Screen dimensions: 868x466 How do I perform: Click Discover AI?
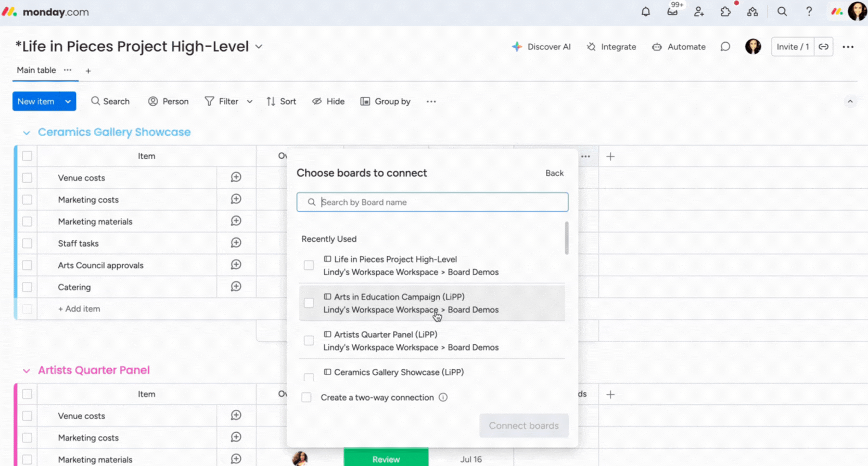pyautogui.click(x=541, y=47)
